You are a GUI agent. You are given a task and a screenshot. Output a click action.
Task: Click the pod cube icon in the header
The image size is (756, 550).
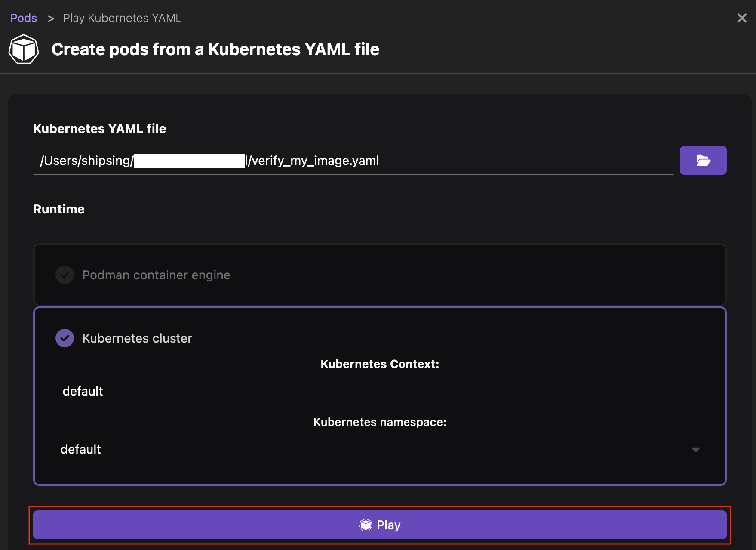[x=23, y=49]
